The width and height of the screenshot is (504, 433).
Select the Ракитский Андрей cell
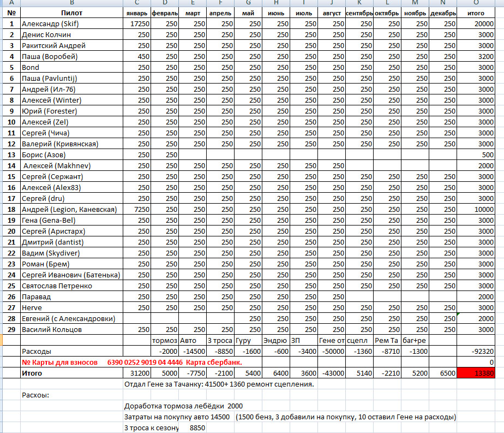[x=71, y=46]
